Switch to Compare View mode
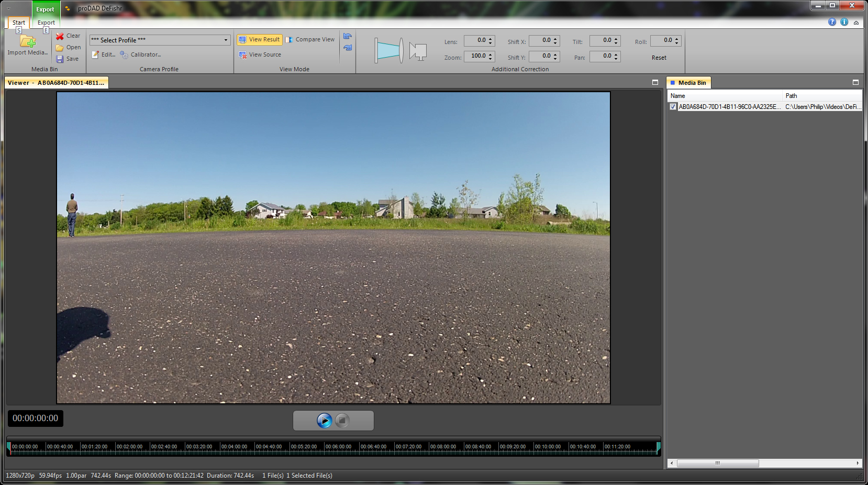The height and width of the screenshot is (485, 868). 310,40
